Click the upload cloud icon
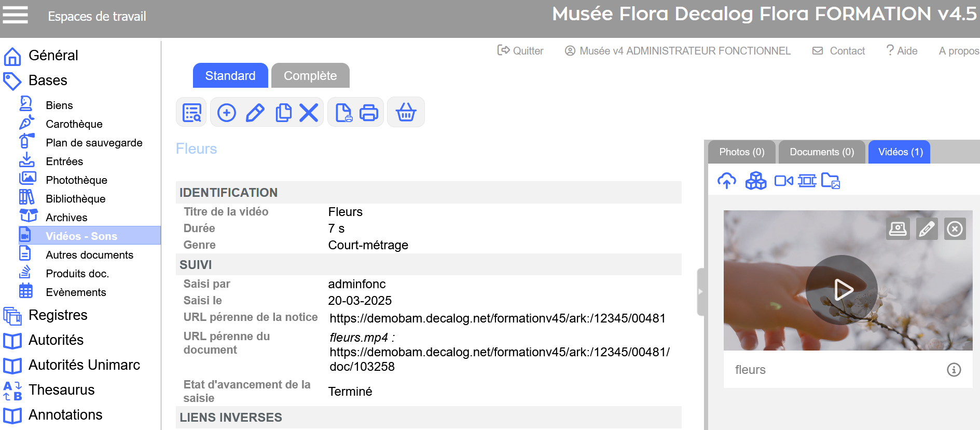 click(726, 181)
